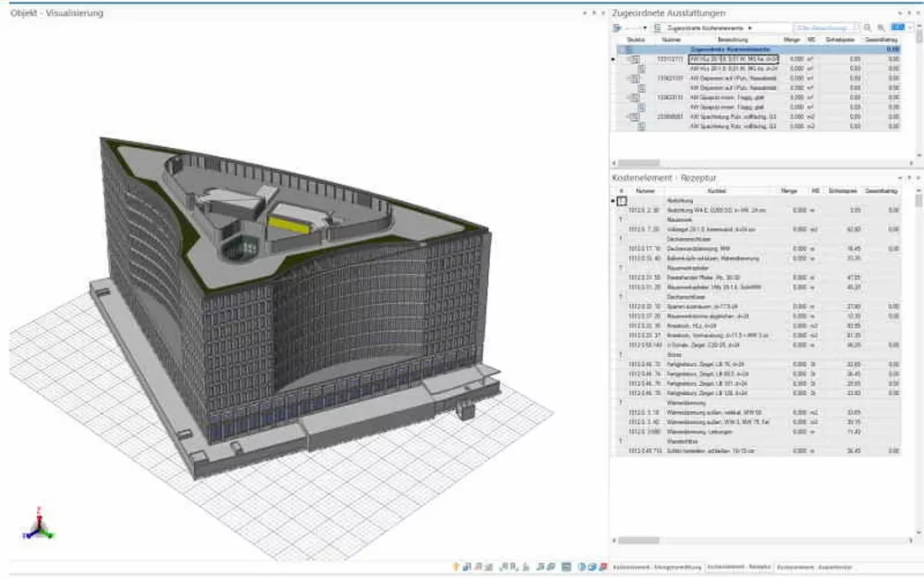The image size is (924, 579).
Task: Click the filter search field in Ausstattungen toolbar
Action: point(825,28)
